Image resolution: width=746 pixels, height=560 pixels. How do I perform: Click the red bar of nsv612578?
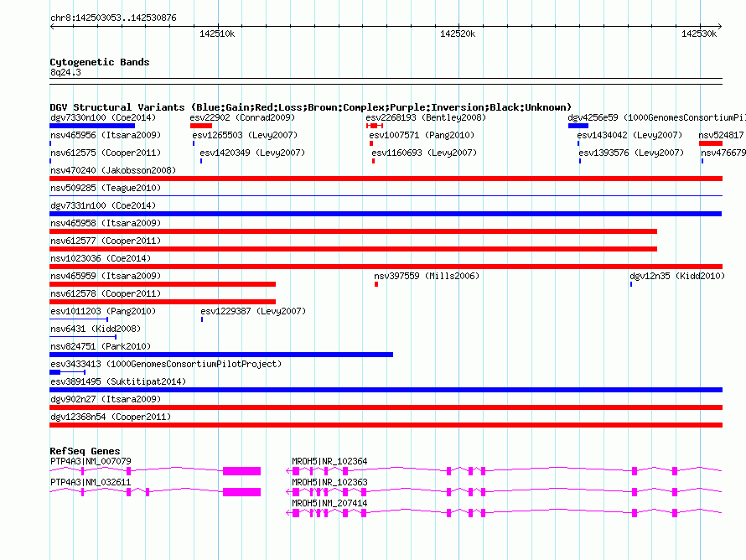tap(163, 302)
